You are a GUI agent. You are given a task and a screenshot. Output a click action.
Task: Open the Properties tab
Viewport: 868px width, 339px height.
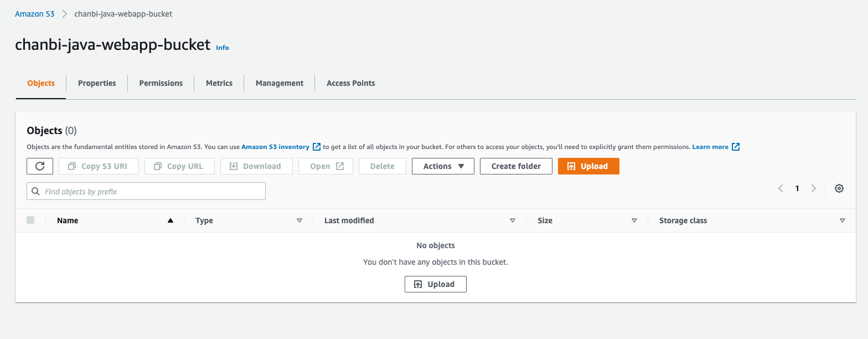pyautogui.click(x=97, y=83)
